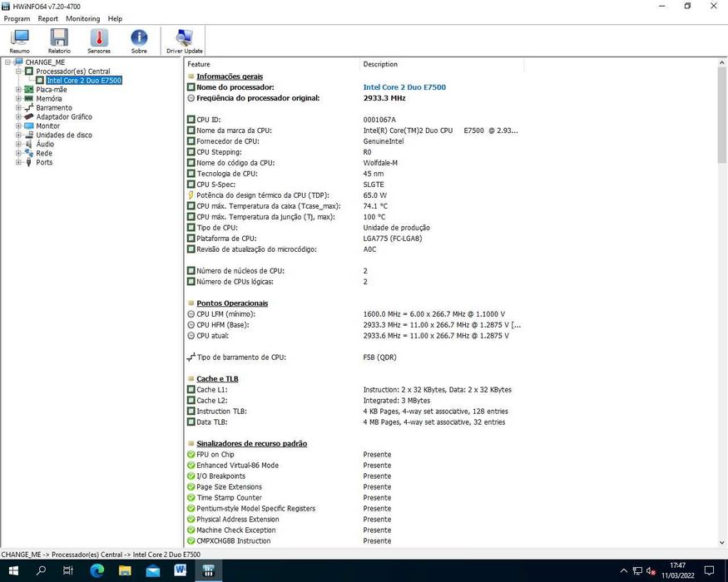Screen dimensions: 728x582
Task: Expand the Placa-mãe tree node
Action: (x=18, y=90)
